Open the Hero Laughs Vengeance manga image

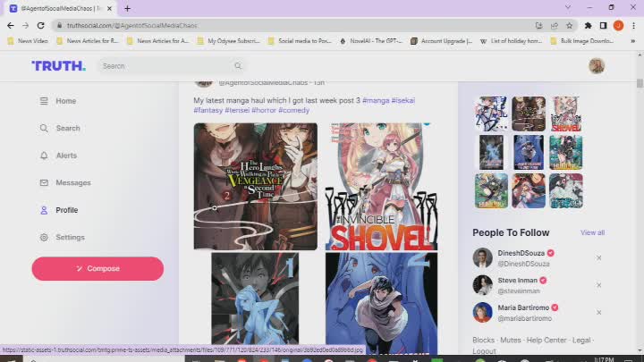coord(256,186)
